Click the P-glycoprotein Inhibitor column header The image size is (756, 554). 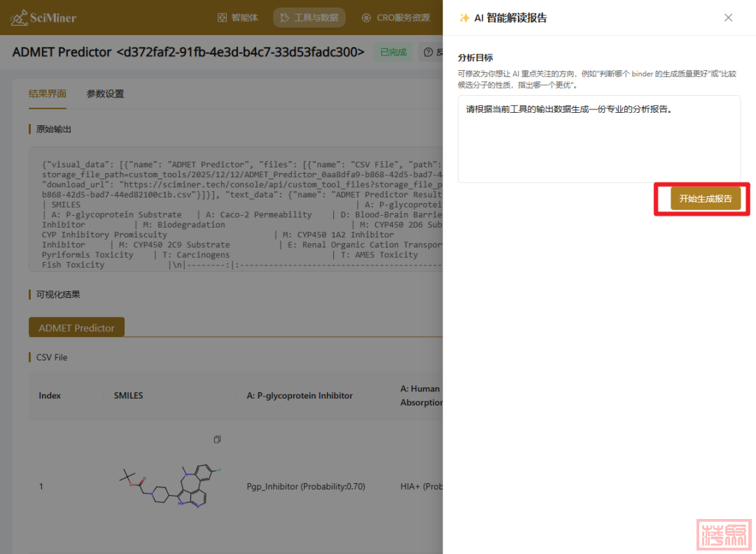tap(300, 396)
